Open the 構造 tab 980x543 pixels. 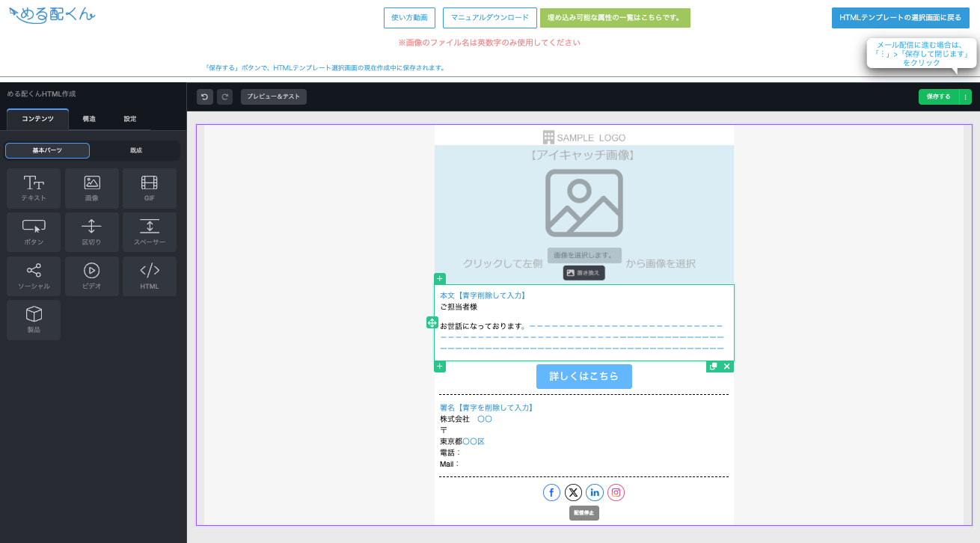click(x=89, y=119)
